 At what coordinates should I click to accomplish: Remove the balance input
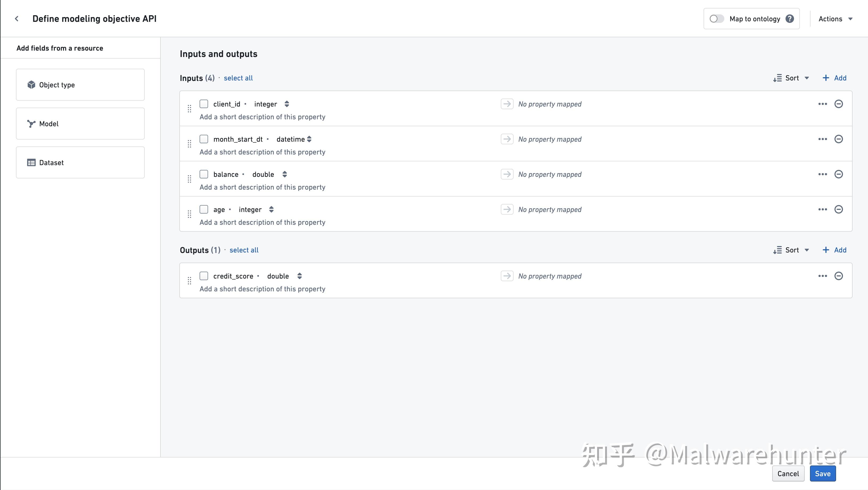coord(839,174)
